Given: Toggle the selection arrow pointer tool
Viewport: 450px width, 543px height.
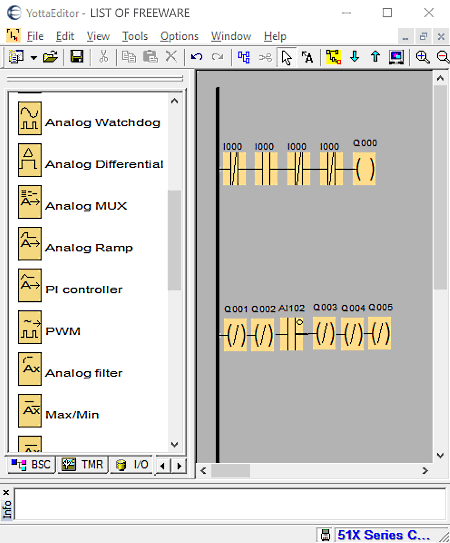Looking at the screenshot, I should pos(286,57).
